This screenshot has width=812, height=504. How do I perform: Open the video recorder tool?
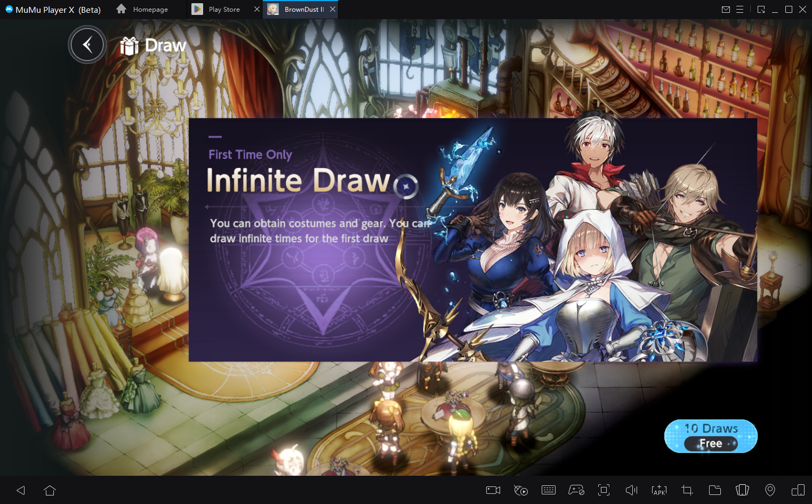493,490
